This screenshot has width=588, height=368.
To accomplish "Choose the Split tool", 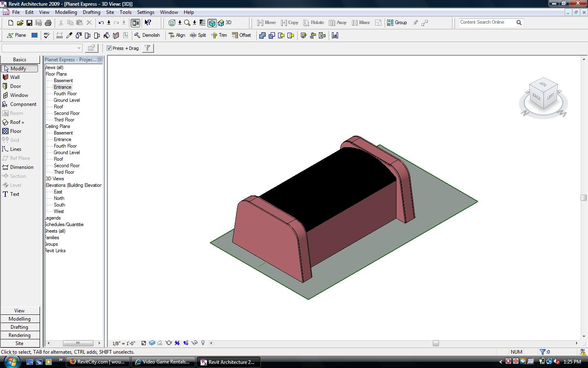I will click(x=198, y=36).
